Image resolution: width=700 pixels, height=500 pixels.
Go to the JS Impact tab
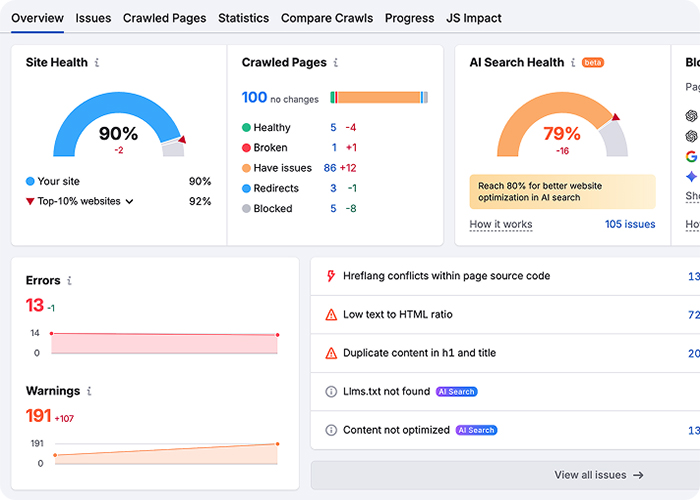[475, 18]
